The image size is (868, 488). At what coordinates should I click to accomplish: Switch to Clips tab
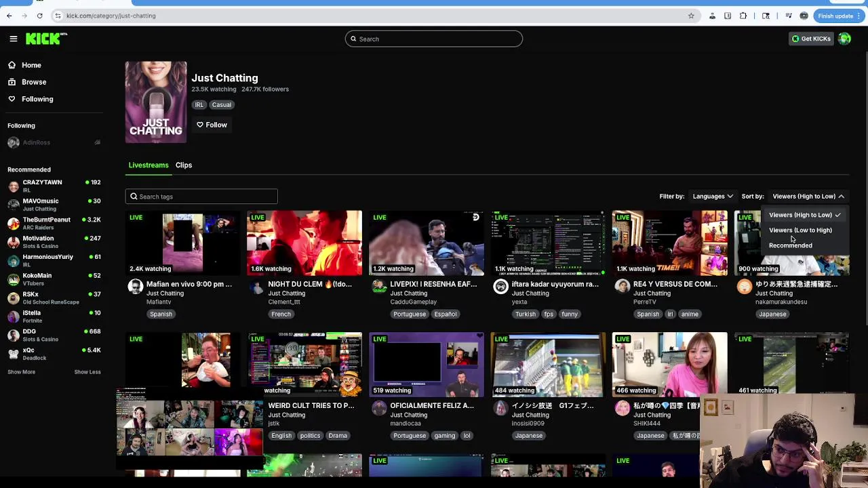point(184,165)
